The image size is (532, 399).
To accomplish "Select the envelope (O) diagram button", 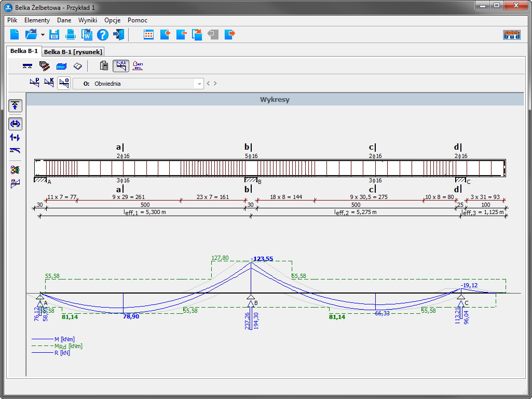I will (x=63, y=83).
